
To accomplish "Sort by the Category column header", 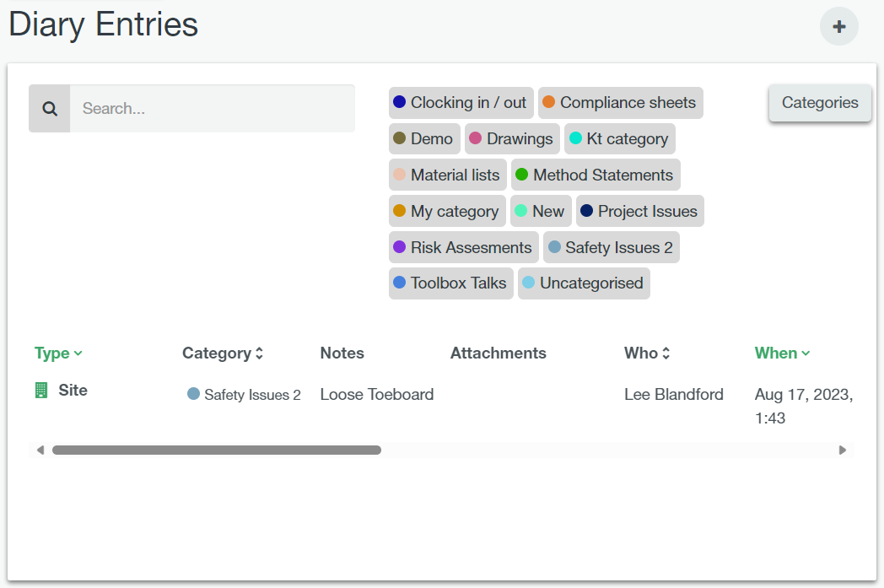I will click(x=222, y=353).
